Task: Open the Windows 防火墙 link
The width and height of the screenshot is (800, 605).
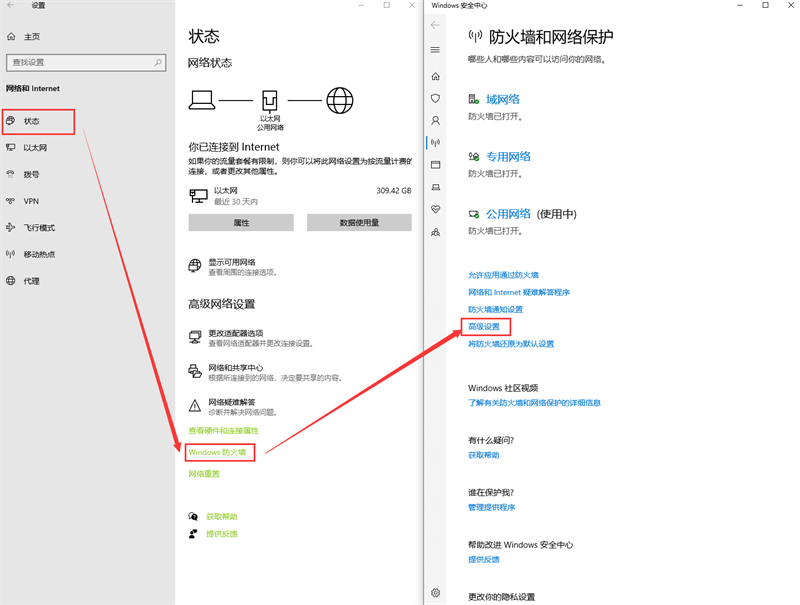Action: pos(218,452)
